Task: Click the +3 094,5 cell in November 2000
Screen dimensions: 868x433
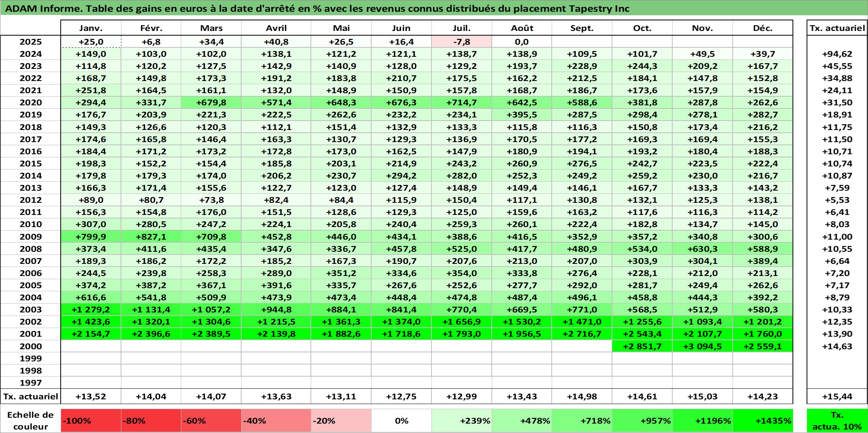Action: tap(702, 346)
